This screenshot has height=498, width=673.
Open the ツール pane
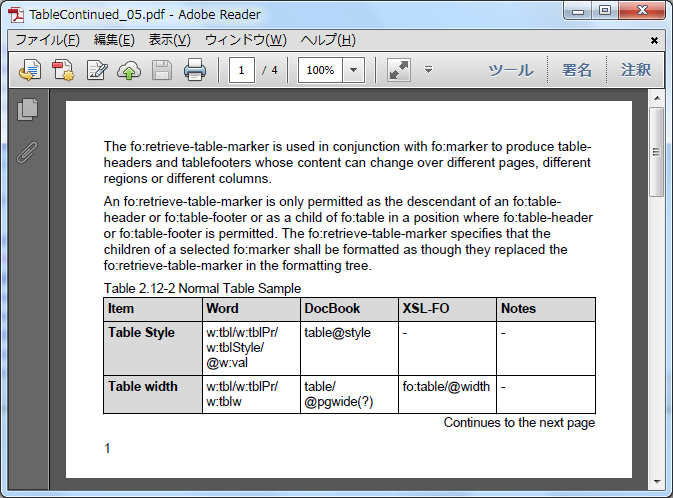pos(511,70)
